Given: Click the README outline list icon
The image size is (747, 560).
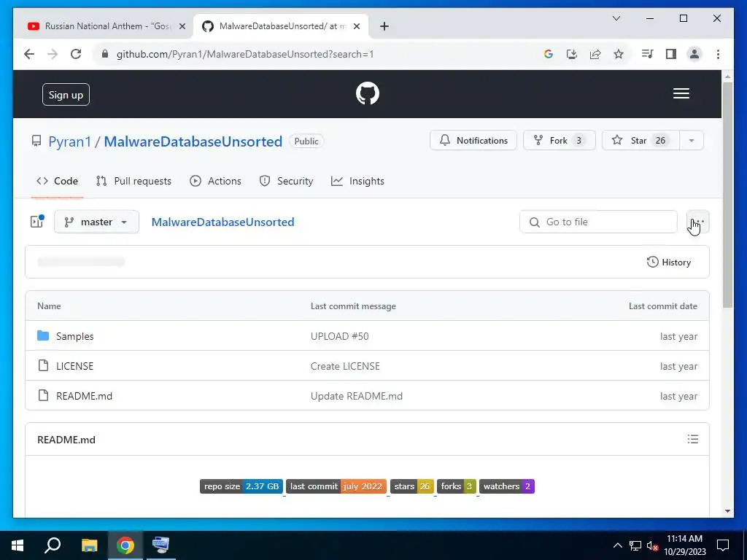Looking at the screenshot, I should 693,439.
